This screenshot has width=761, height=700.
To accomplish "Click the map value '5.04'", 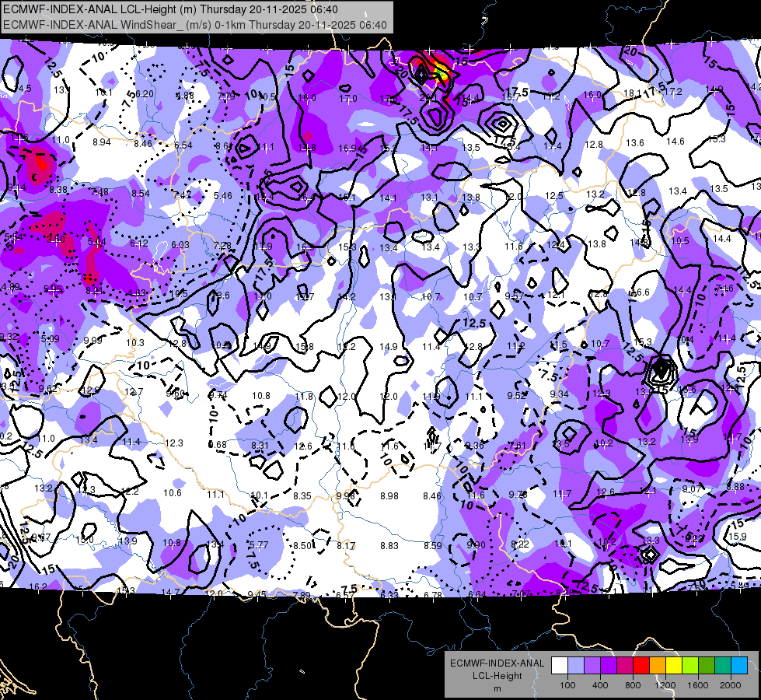I will click(97, 241).
